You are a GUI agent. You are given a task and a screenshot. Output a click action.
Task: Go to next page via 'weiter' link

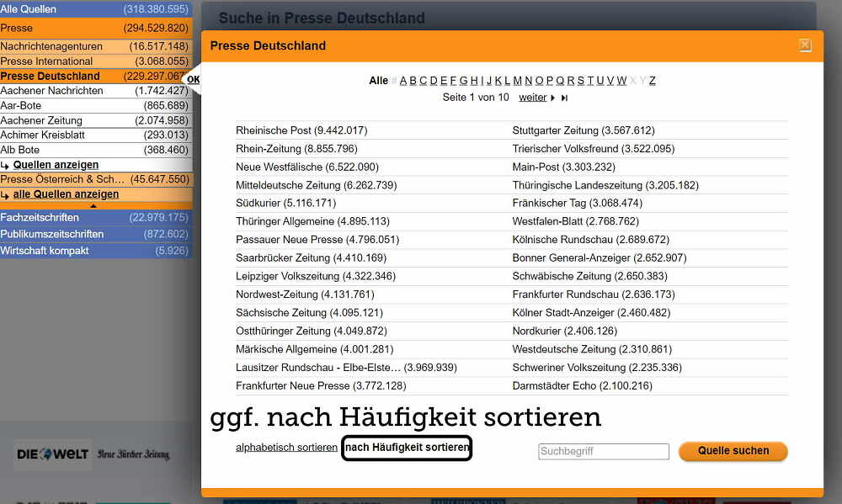(x=532, y=98)
